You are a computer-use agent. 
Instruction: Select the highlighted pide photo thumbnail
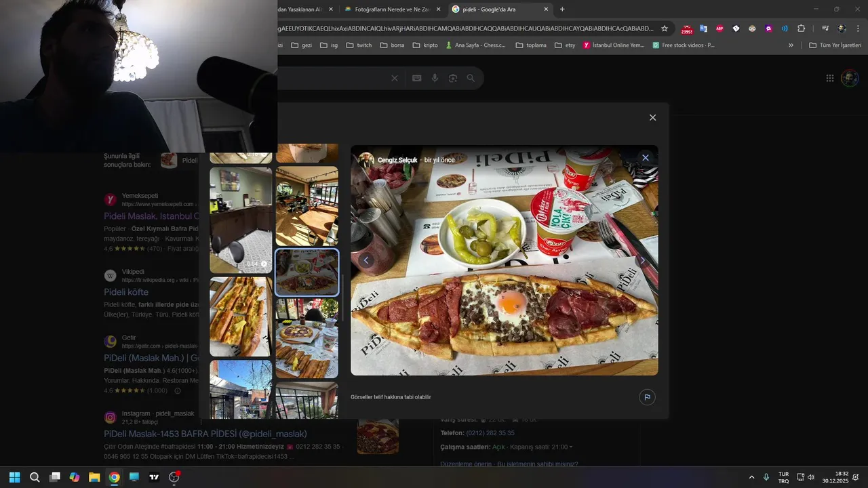pos(307,272)
